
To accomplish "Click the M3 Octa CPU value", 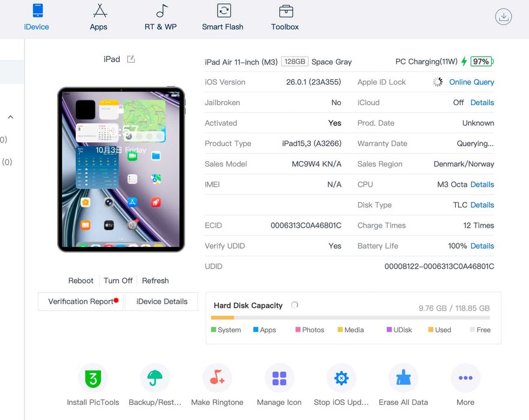I will tap(452, 184).
